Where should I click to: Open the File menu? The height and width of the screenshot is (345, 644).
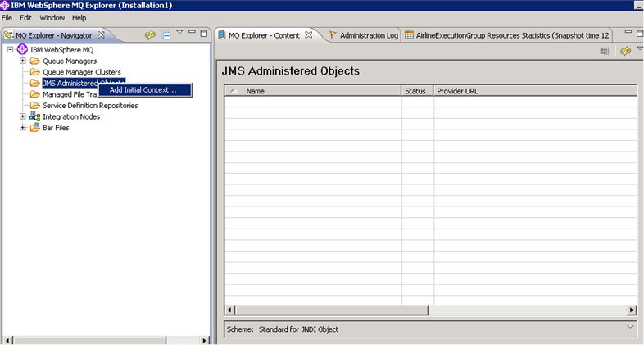point(7,18)
